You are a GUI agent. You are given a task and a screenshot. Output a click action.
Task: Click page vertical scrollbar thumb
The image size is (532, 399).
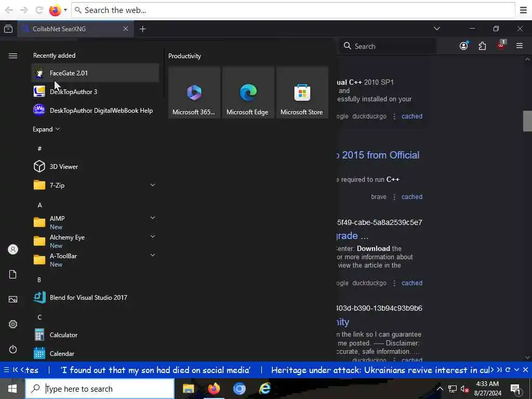pos(527,121)
